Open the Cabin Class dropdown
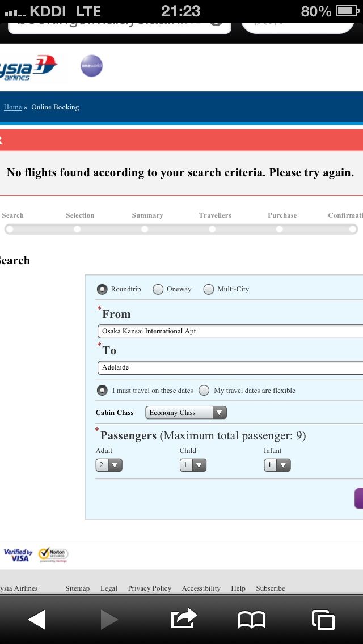Screen dimensions: 363x644 point(186,412)
